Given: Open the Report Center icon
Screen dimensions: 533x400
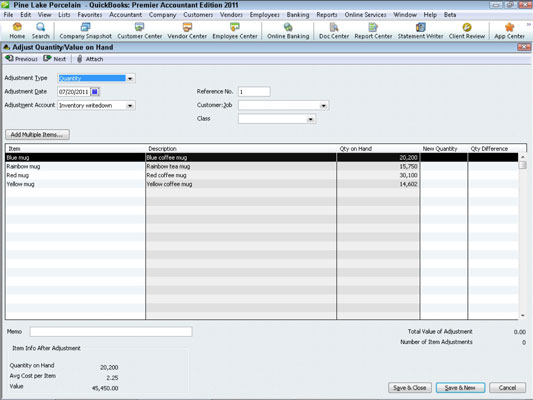Looking at the screenshot, I should point(373,27).
